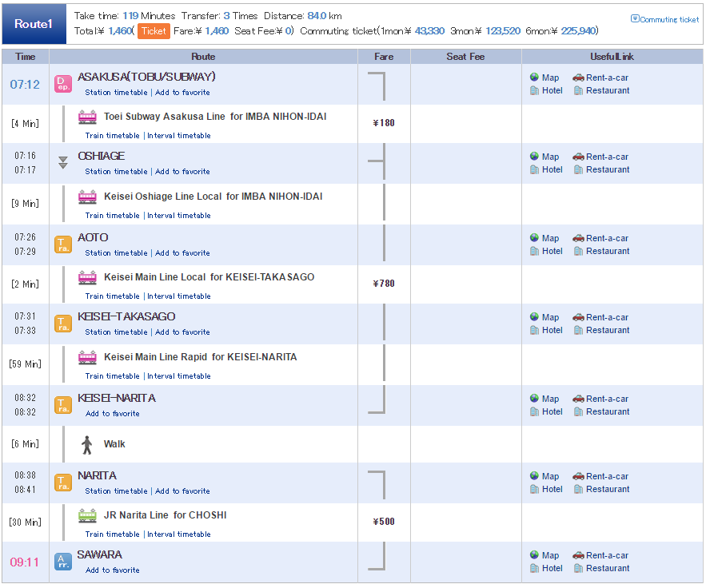The height and width of the screenshot is (588, 710).
Task: Add SAWARA to favorite
Action: 113,570
